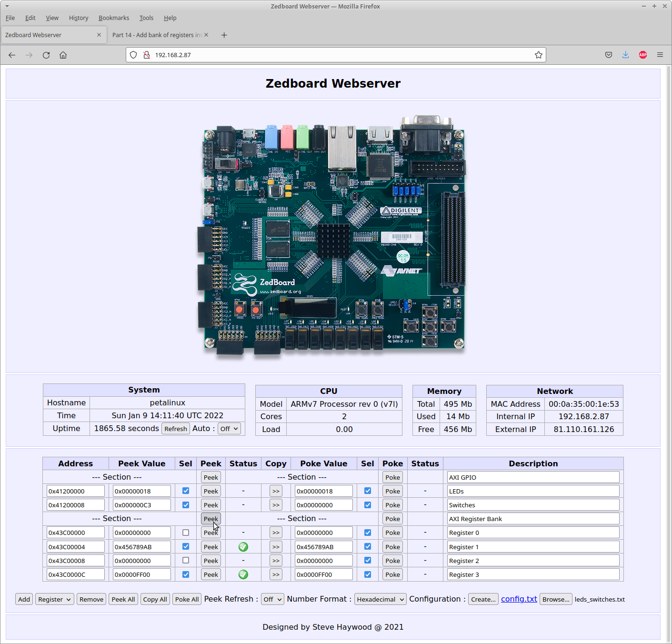Enable peek Sel checkbox for Register 0
Screen dimensions: 672x644
[x=186, y=533]
